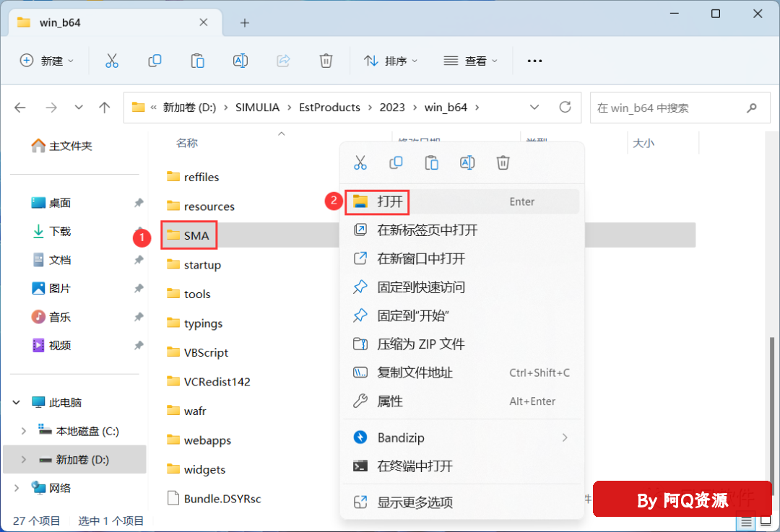
Task: Click the cut icon in the context menu
Action: point(360,162)
